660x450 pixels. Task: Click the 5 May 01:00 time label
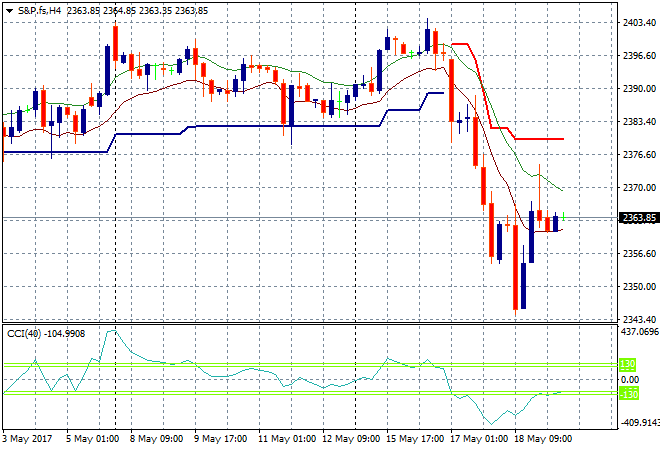92,439
